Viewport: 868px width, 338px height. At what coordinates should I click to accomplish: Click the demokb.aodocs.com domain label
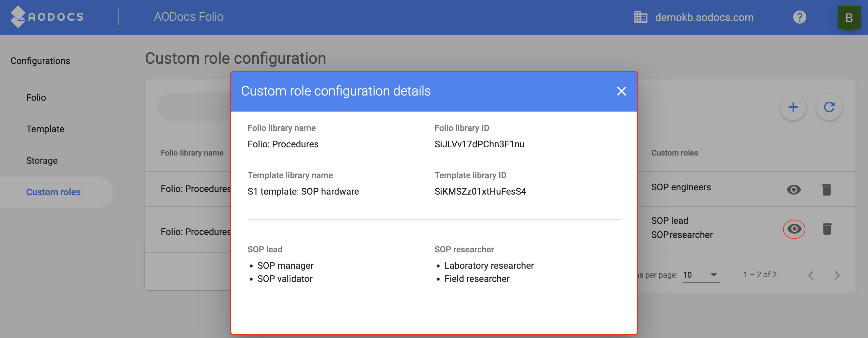704,17
